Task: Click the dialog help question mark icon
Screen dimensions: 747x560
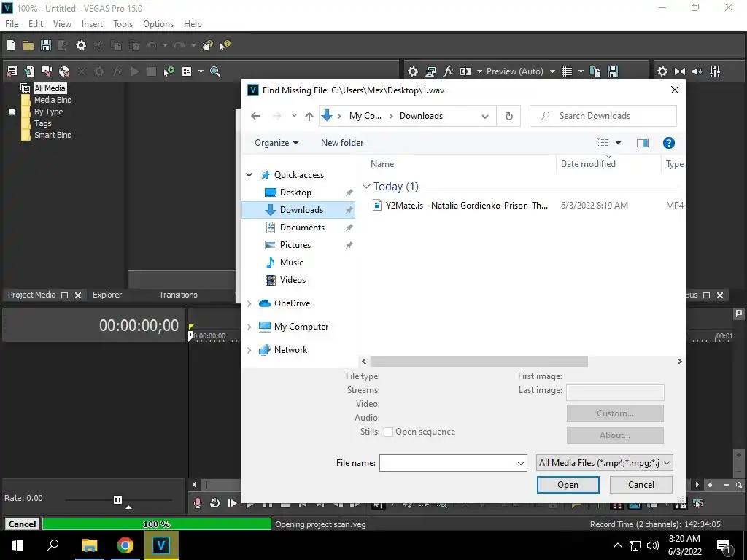Action: [x=668, y=143]
